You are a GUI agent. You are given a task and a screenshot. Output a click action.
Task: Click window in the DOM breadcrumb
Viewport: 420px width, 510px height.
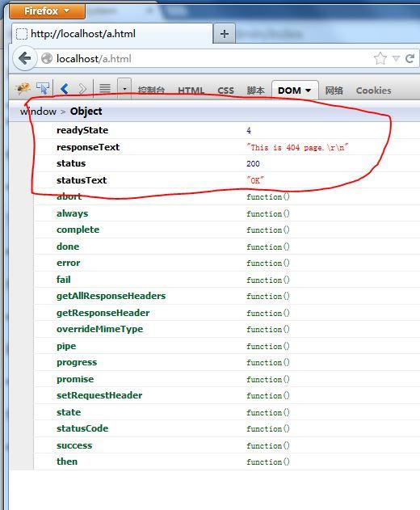tap(38, 112)
